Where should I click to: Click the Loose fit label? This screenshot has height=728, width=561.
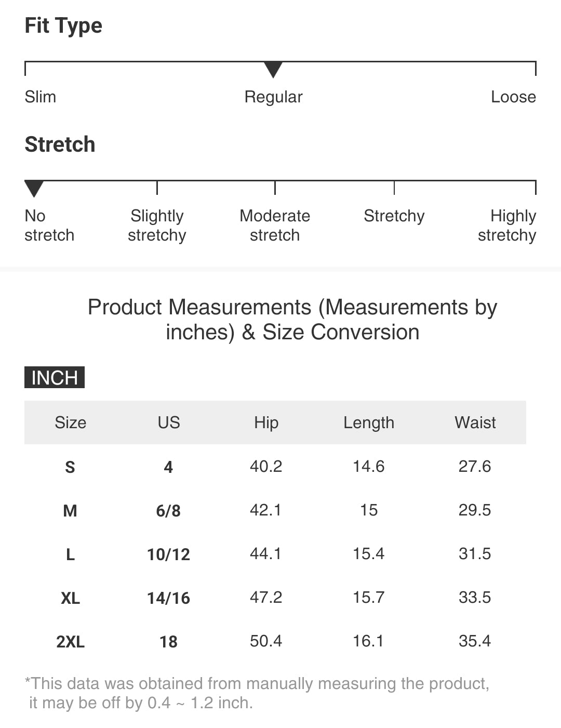click(513, 97)
